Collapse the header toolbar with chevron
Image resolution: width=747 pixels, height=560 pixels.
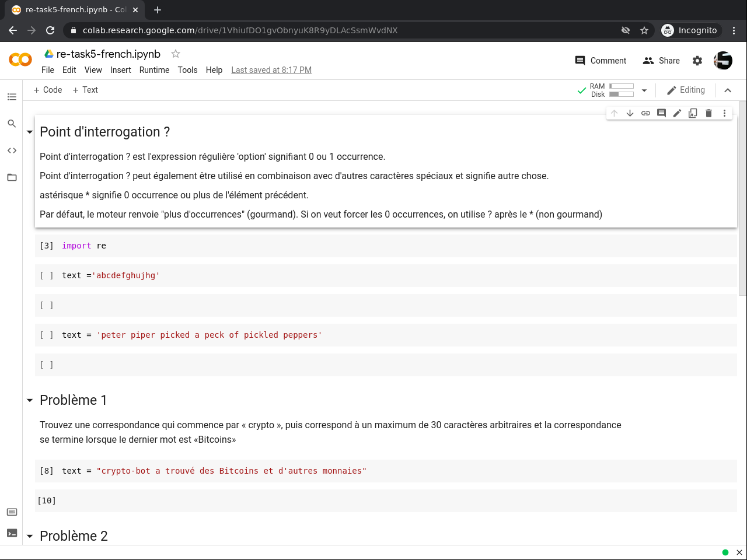pyautogui.click(x=728, y=90)
